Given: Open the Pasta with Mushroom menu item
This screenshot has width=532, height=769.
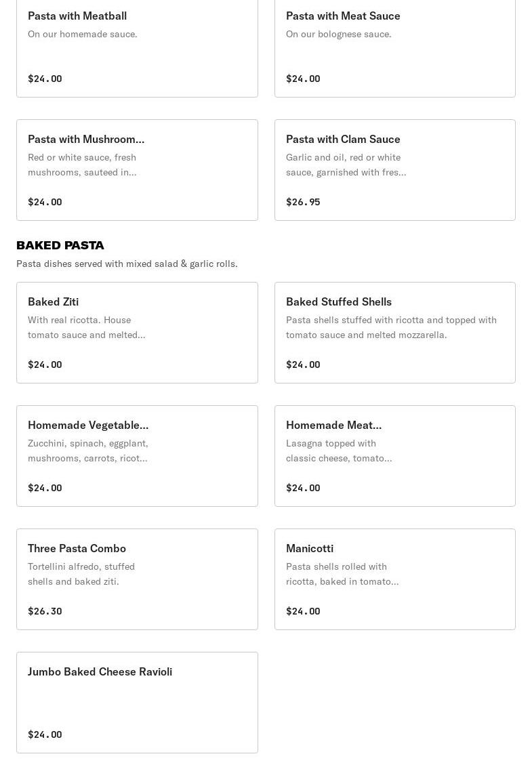Looking at the screenshot, I should (137, 170).
